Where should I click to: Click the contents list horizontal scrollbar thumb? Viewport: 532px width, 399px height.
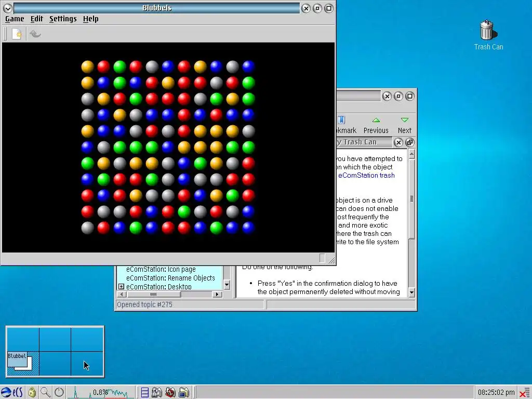[x=153, y=294]
